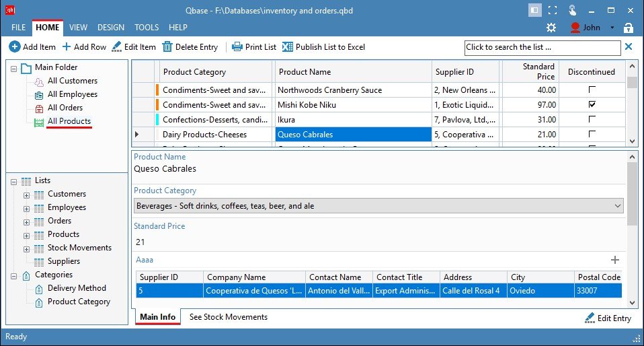Click the Product Name field Queso Cabrales

[165, 169]
